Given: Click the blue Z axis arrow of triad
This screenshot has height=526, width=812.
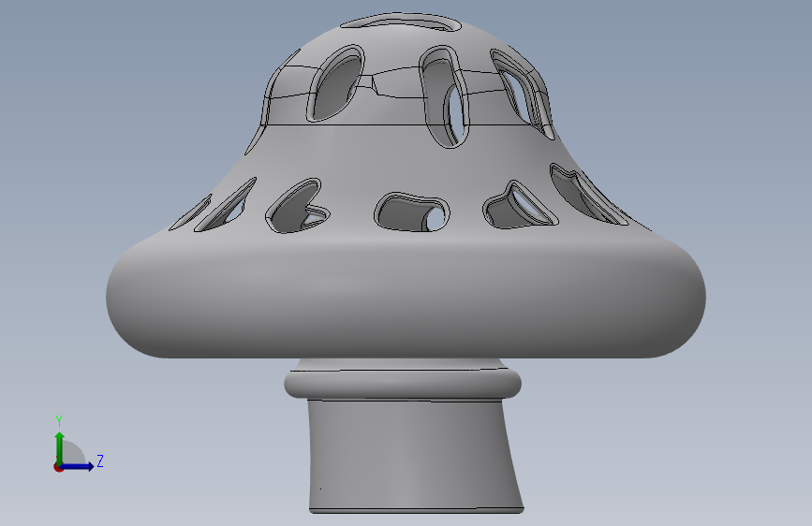Looking at the screenshot, I should (x=78, y=466).
